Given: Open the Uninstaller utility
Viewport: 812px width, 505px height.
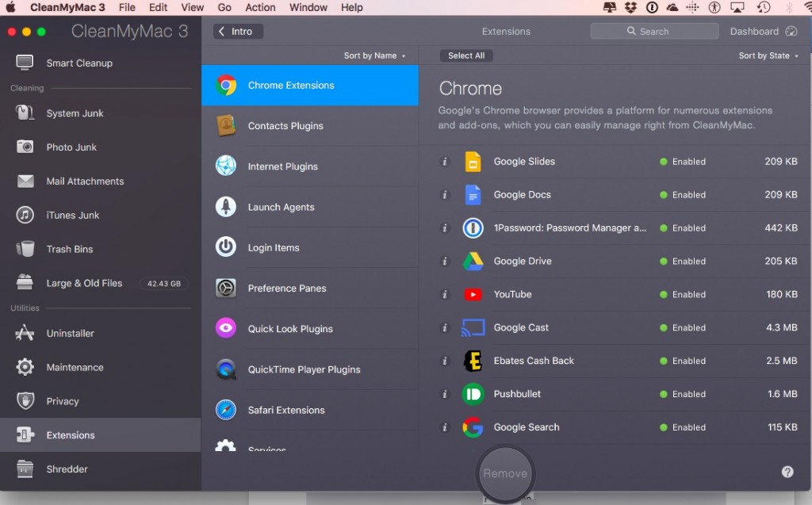Looking at the screenshot, I should [x=101, y=333].
